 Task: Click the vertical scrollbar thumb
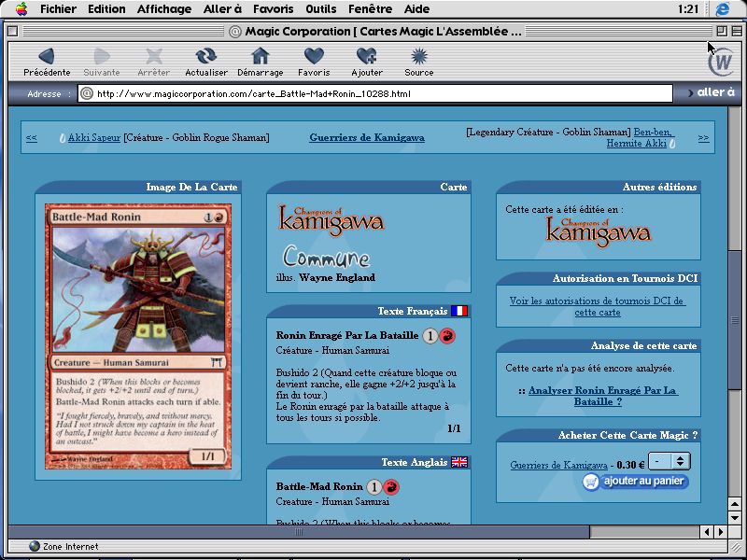735,320
